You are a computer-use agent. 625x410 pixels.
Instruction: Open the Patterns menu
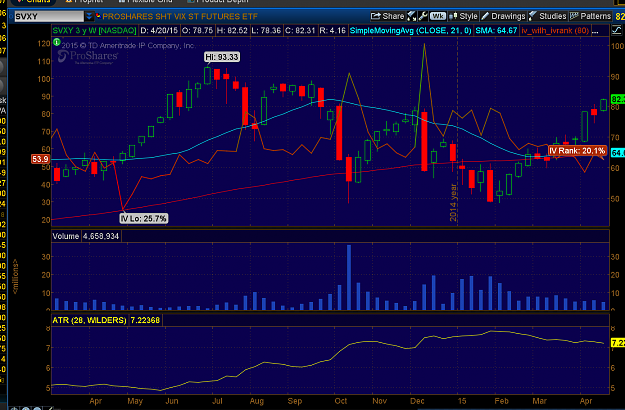click(590, 16)
